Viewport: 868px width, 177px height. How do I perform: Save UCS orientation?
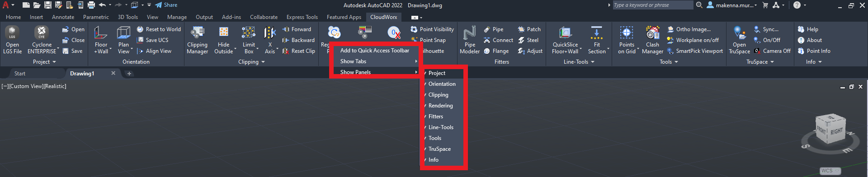[x=152, y=40]
